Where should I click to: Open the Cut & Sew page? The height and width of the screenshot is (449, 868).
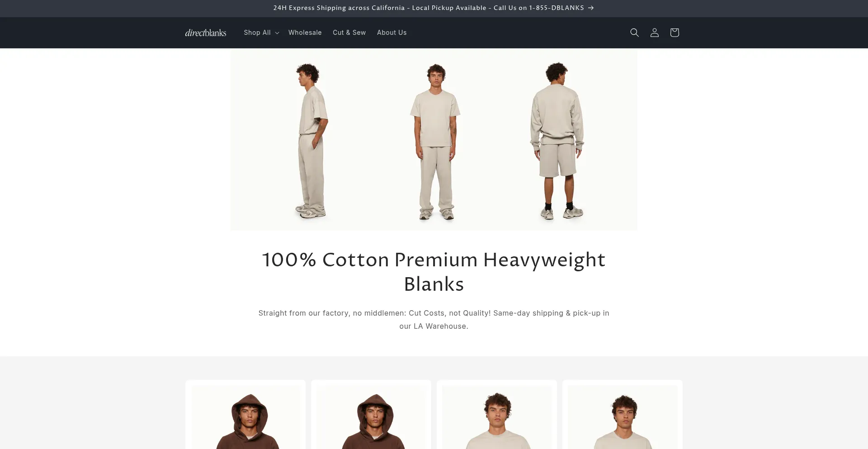tap(349, 33)
